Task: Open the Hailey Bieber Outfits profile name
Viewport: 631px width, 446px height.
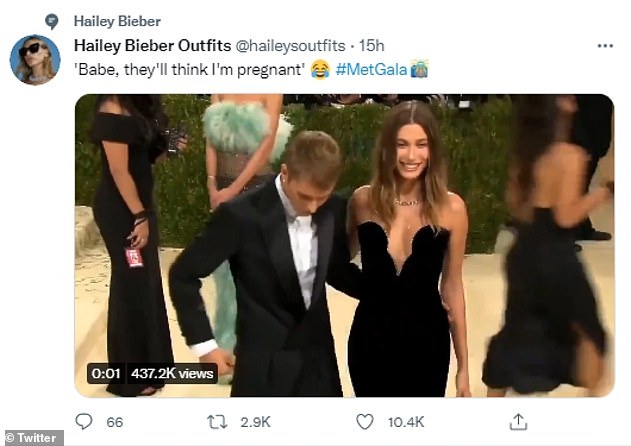Action: click(151, 46)
